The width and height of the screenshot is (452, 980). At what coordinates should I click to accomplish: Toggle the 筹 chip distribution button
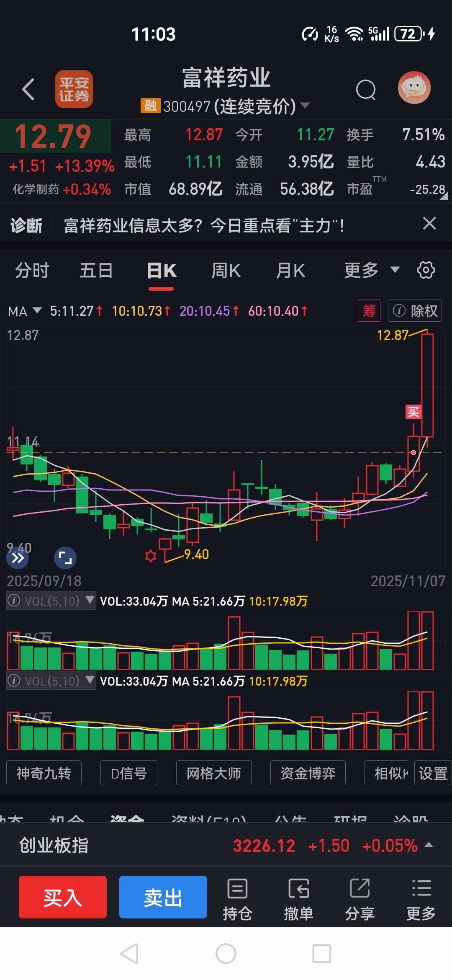point(369,310)
